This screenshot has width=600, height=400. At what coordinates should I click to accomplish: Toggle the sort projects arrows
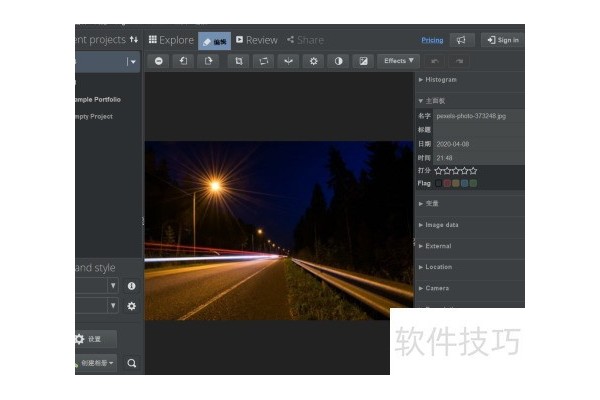134,40
